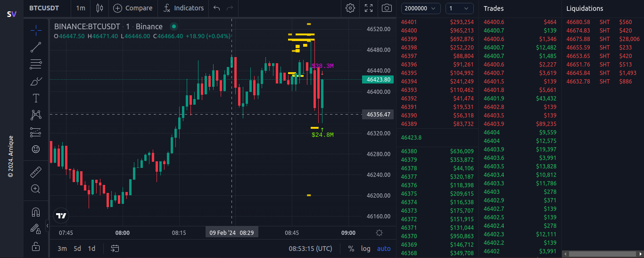Click the current price label 46423.80
The image size is (644, 258).
click(x=378, y=80)
